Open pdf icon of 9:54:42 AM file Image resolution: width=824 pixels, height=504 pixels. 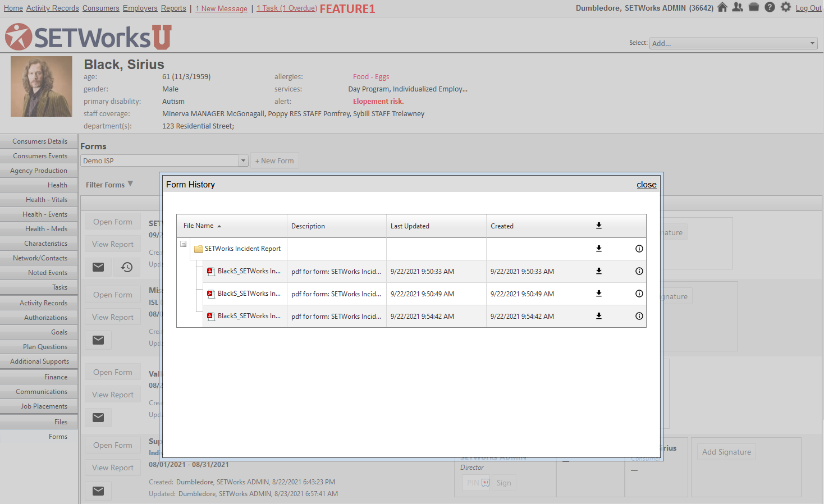211,316
